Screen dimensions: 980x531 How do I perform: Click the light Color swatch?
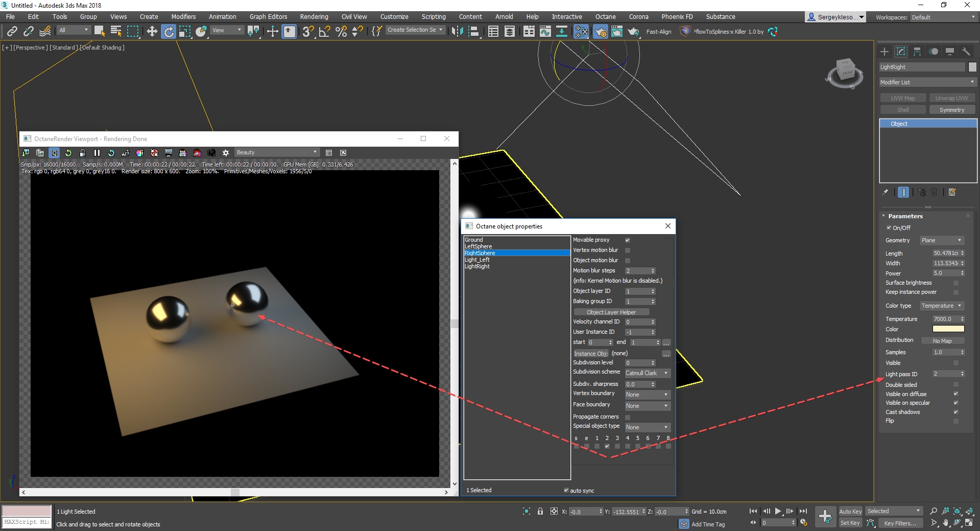point(948,329)
